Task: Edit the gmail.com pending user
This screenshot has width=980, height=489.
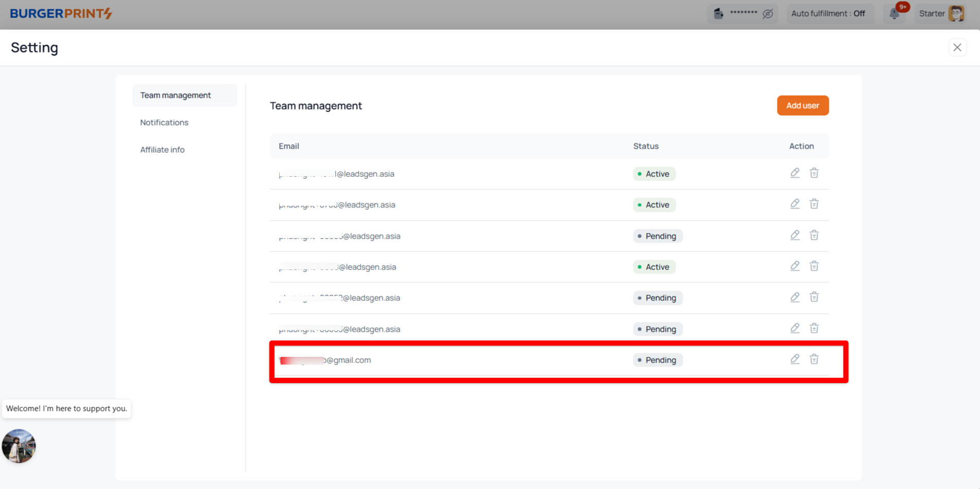Action: [795, 359]
